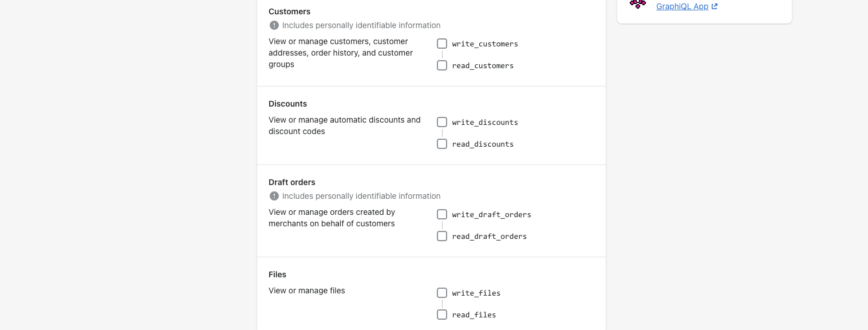The image size is (868, 330).
Task: Tick the read_customers checkbox
Action: tap(442, 65)
